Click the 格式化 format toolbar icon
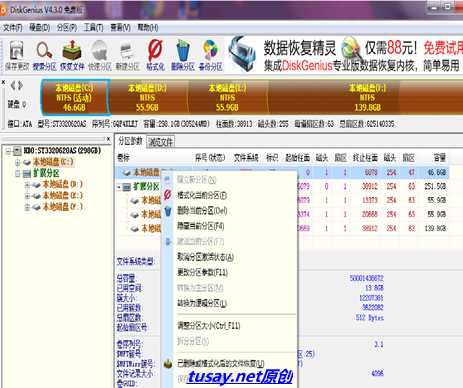The width and height of the screenshot is (463, 388). pyautogui.click(x=155, y=55)
